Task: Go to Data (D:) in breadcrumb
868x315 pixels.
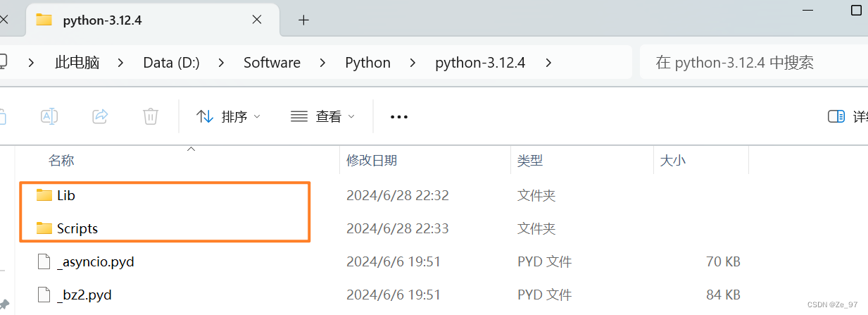Action: pos(171,63)
